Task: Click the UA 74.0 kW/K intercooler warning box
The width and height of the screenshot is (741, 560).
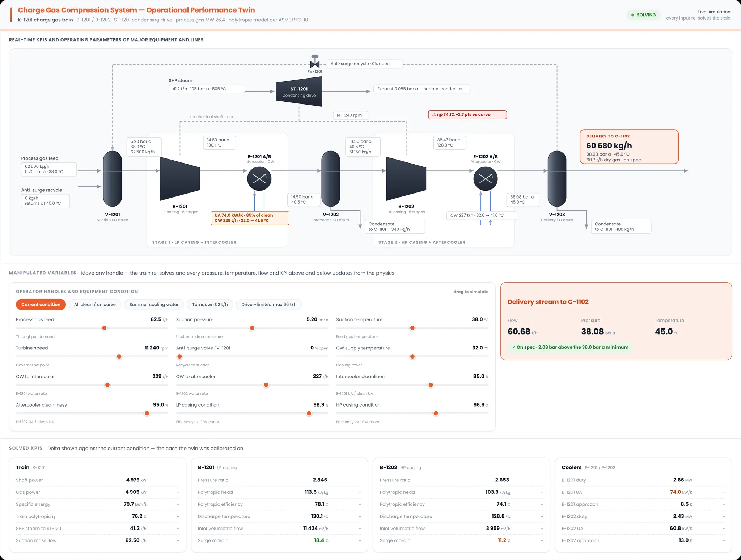Action: 250,218
